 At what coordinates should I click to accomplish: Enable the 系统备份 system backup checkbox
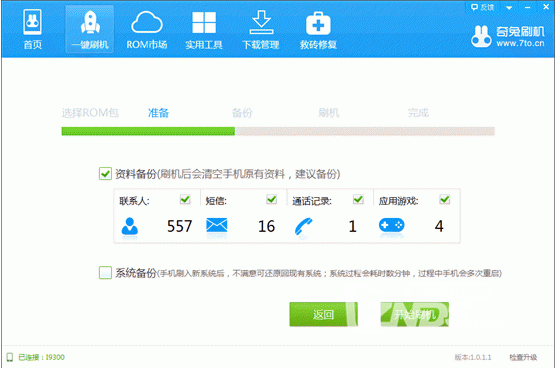coord(105,273)
